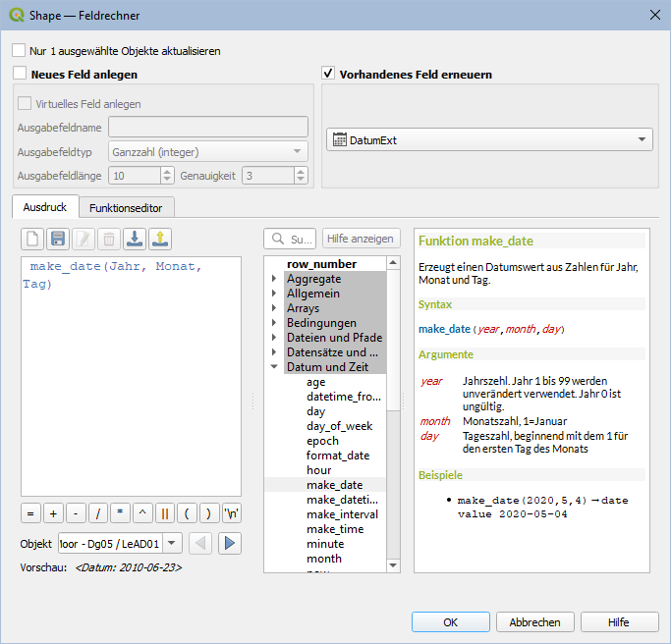
Task: Go to next feature with blue arrow
Action: click(x=230, y=543)
